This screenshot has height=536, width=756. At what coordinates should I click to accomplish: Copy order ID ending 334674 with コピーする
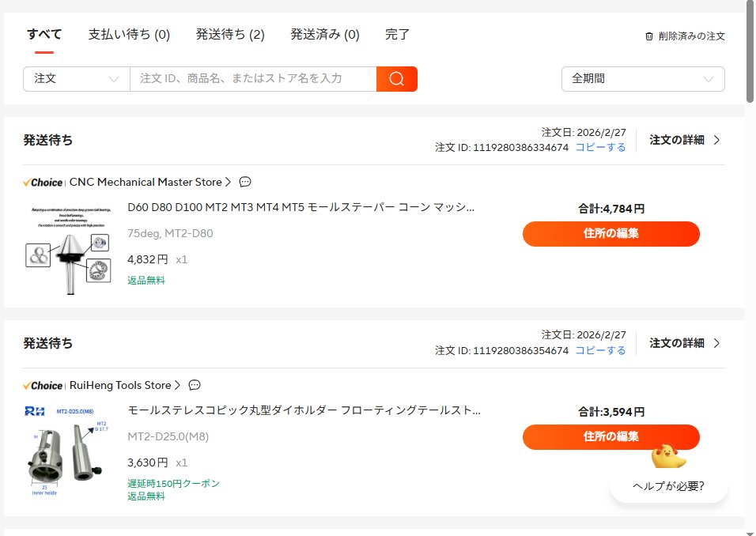click(600, 148)
